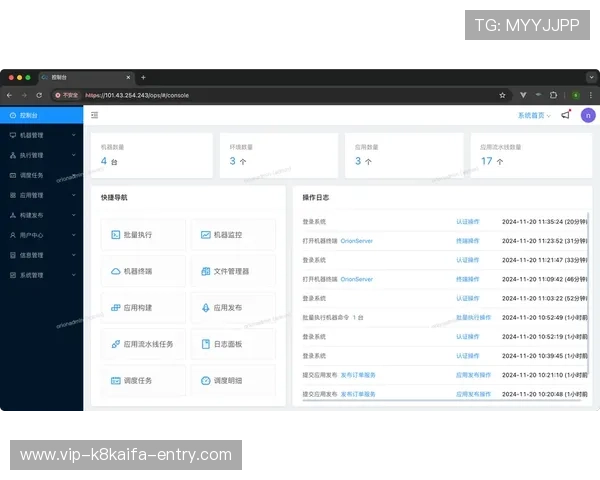Click the user icon beside 用户中心
The width and height of the screenshot is (600, 480).
pos(13,235)
